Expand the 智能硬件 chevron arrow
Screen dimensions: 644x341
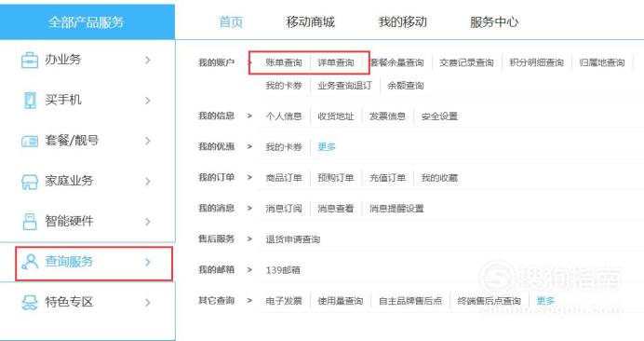pyautogui.click(x=148, y=222)
